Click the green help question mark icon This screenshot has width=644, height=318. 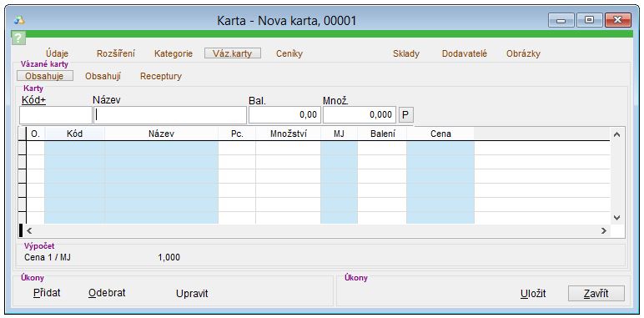point(18,38)
